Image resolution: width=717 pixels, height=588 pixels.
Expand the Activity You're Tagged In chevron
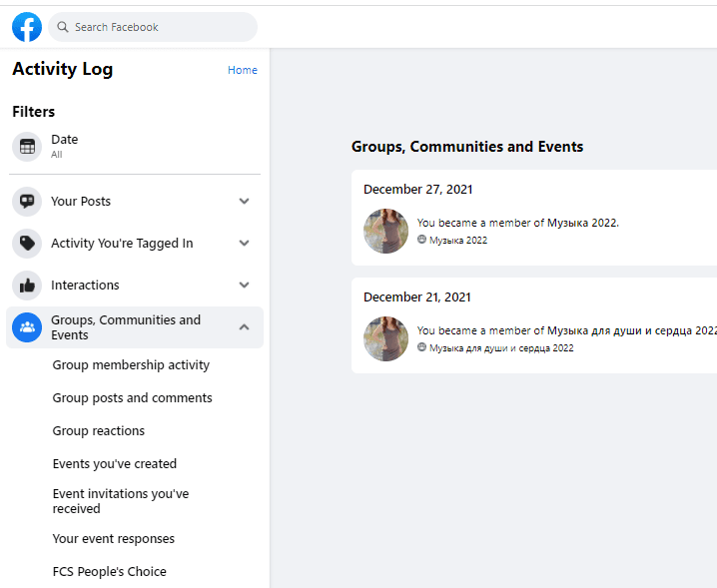pyautogui.click(x=245, y=244)
